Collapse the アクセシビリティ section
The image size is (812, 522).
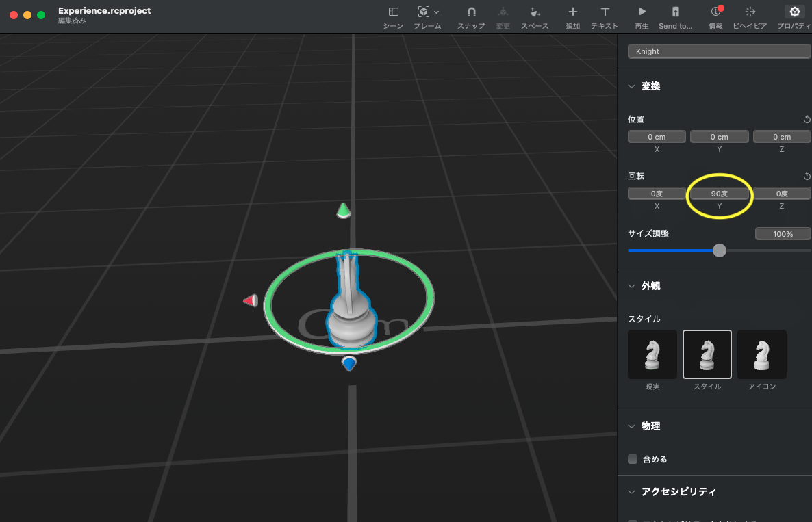click(x=631, y=492)
